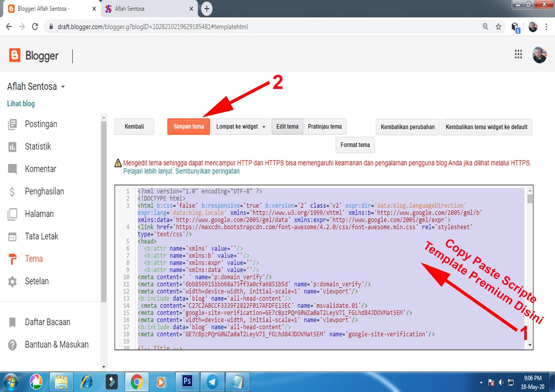Open Daftar Bacaan

[47, 322]
